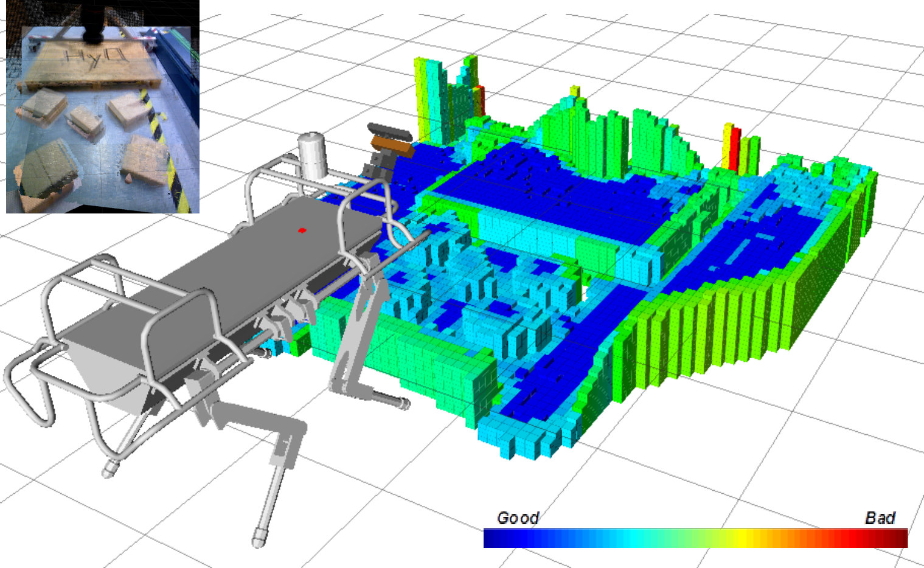
Task: Click the 'Good' legend label
Action: 518,518
